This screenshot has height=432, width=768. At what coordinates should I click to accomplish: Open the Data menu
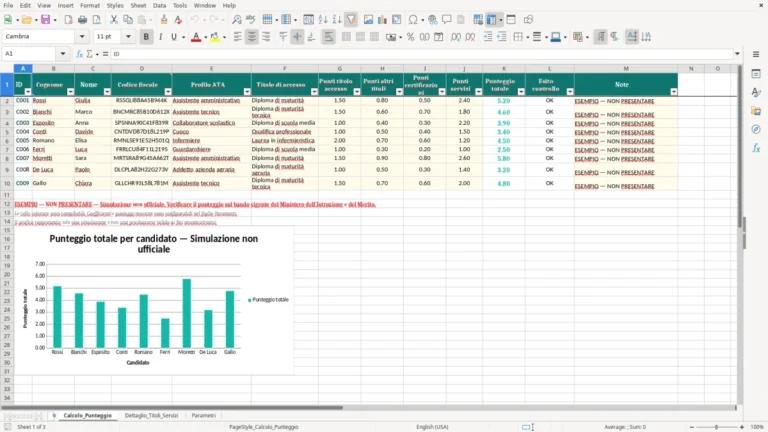[159, 5]
